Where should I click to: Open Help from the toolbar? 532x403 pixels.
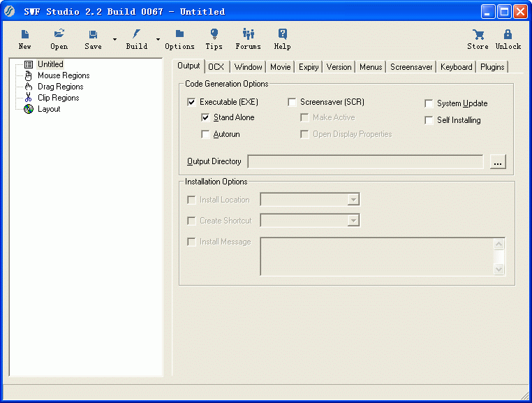[x=282, y=34]
